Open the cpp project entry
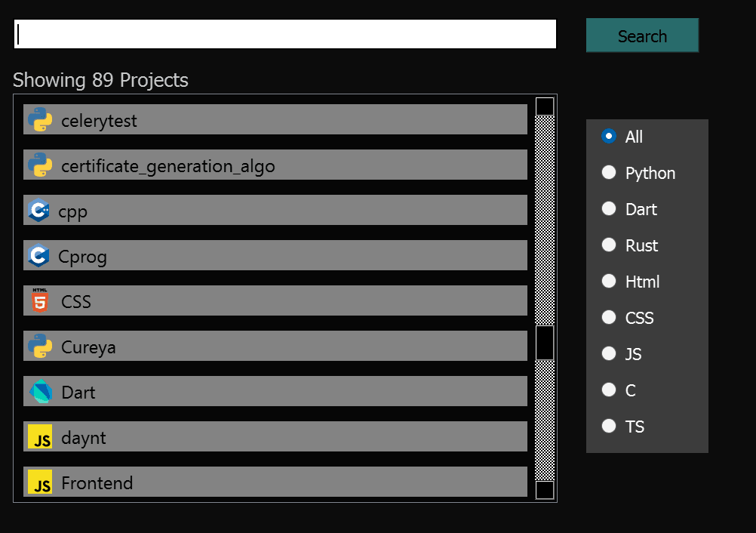The image size is (756, 533). click(275, 211)
